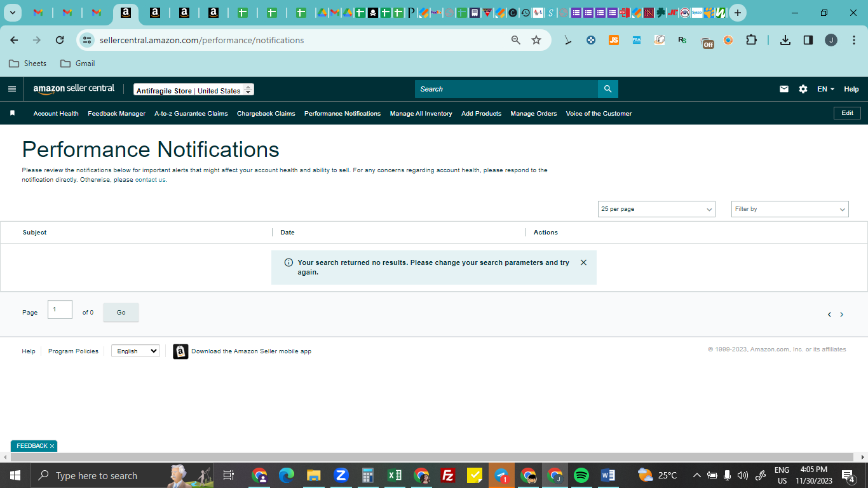Click the page number input field

tap(60, 309)
